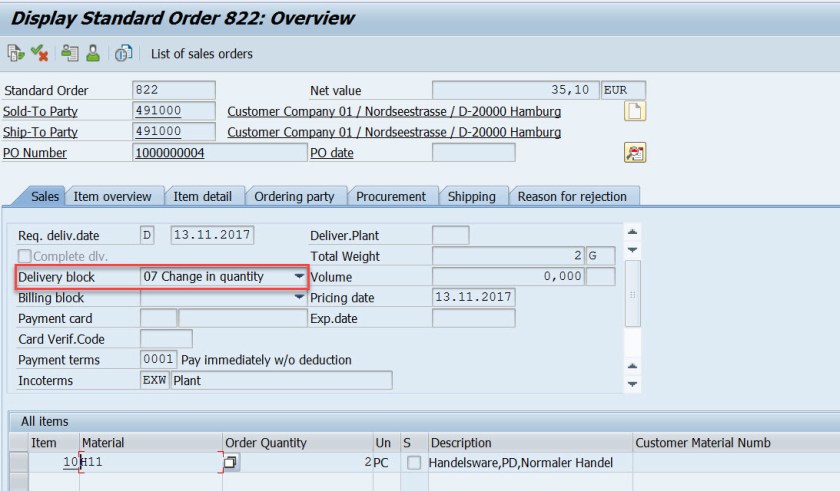
Task: Click the icon right of PO date
Action: [634, 153]
